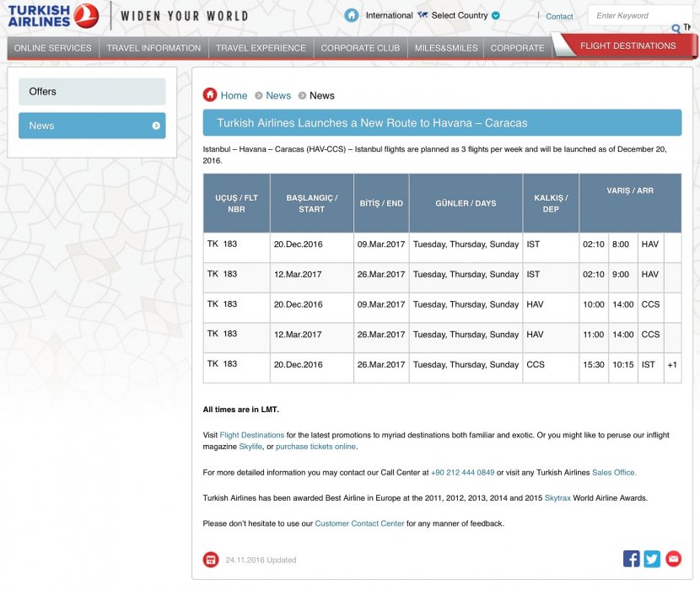Click the Enter Keyword search field
Viewport: 700px width, 590px height.
pos(640,16)
